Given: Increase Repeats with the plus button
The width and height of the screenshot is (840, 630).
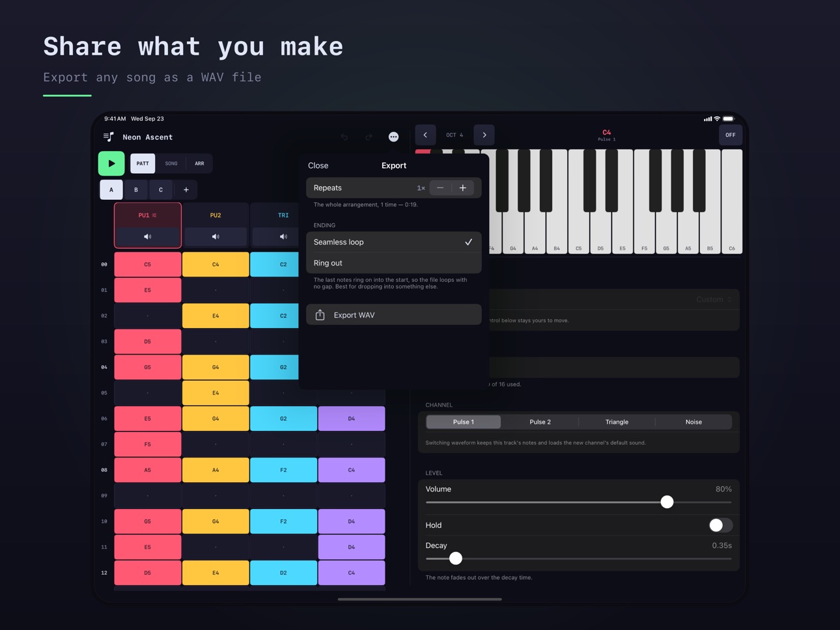Looking at the screenshot, I should pos(463,188).
